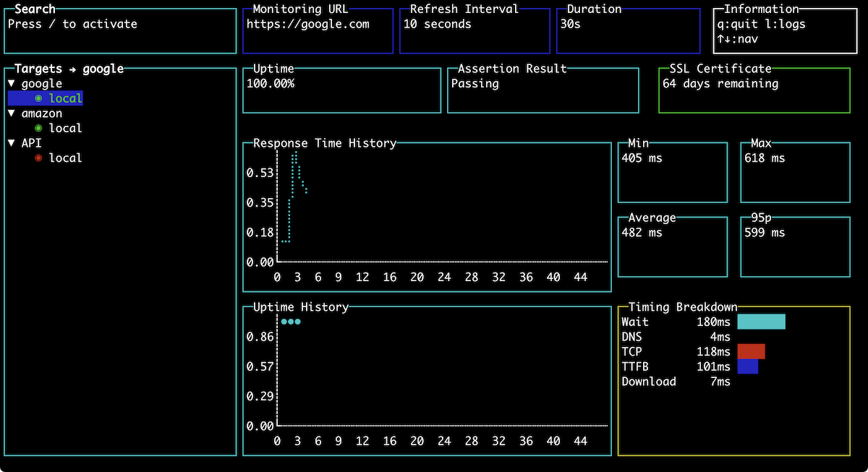Collapse the API tree node
The image size is (868, 472).
tap(12, 143)
